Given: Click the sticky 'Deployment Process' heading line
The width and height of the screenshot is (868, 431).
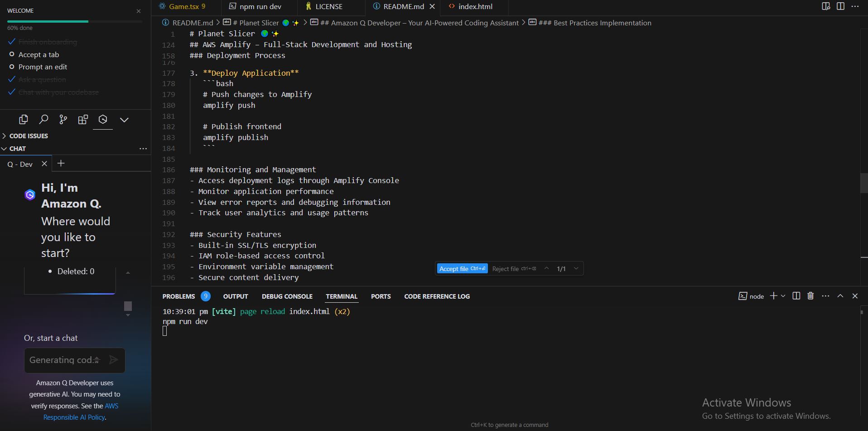Looking at the screenshot, I should (237, 55).
